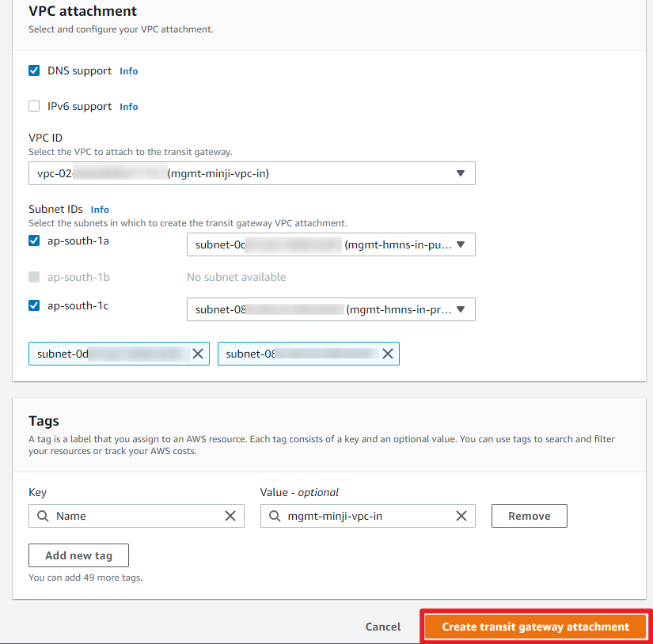Image resolution: width=653 pixels, height=644 pixels.
Task: Click Add new tag button
Action: pos(78,555)
